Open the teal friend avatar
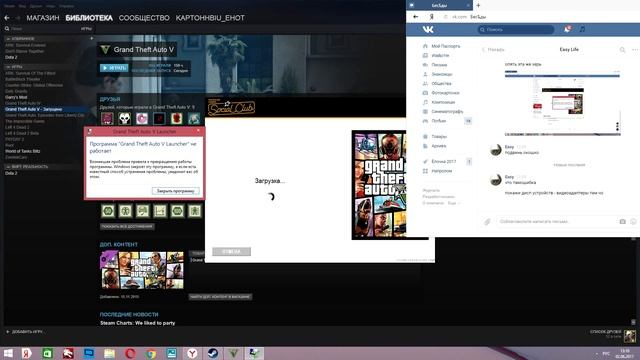This screenshot has height=360, width=640. [x=194, y=118]
